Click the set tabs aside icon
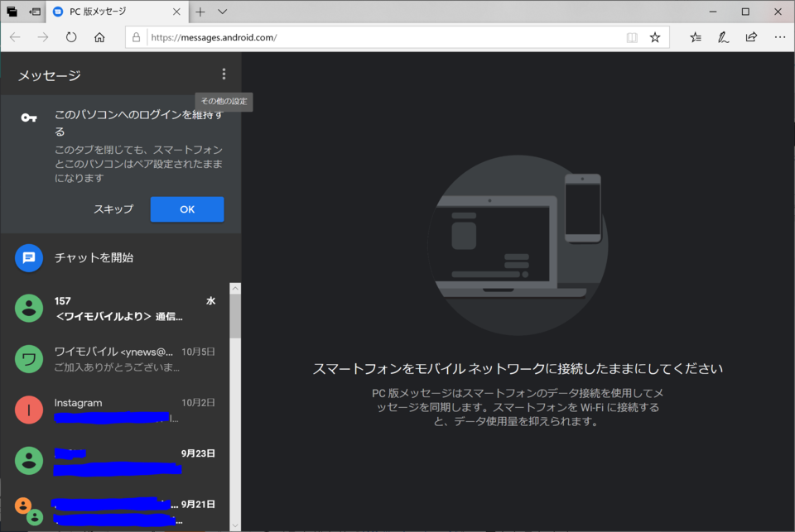The width and height of the screenshot is (795, 532). coord(35,12)
